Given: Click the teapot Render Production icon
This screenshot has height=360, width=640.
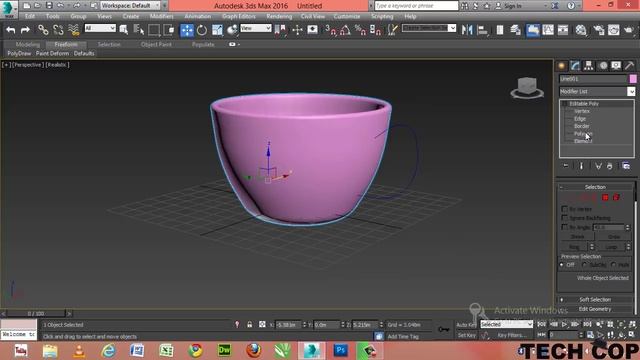Looking at the screenshot, I should pyautogui.click(x=629, y=30).
